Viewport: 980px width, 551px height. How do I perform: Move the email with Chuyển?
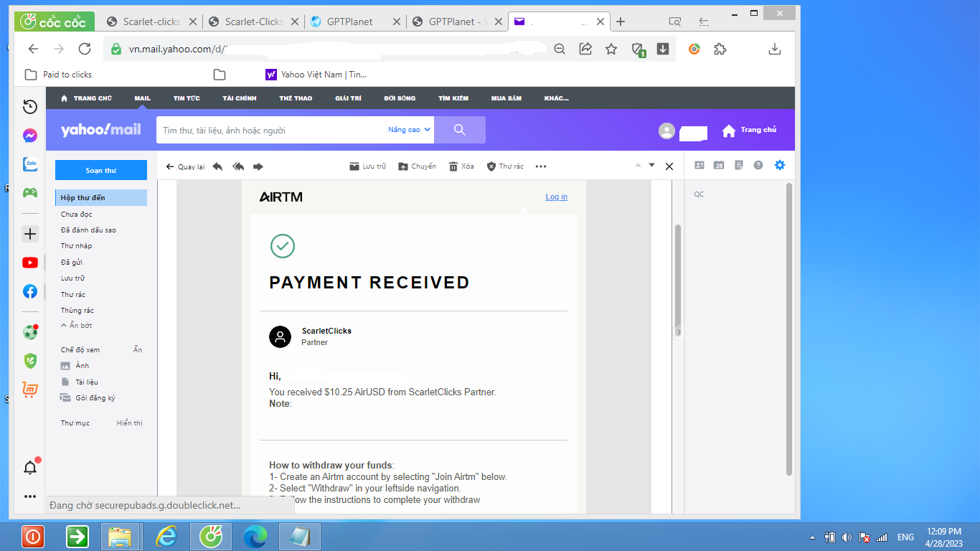point(417,166)
